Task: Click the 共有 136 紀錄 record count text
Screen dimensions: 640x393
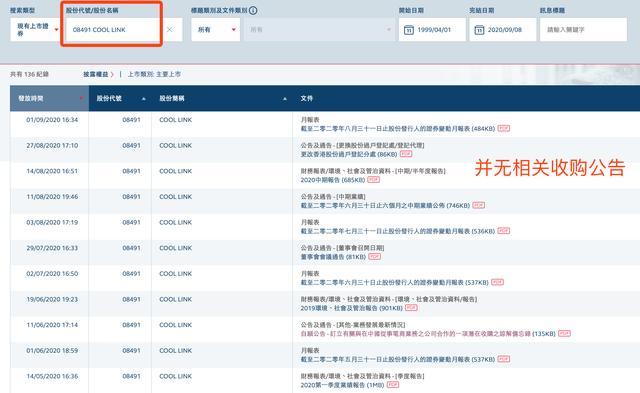Action: click(x=29, y=74)
